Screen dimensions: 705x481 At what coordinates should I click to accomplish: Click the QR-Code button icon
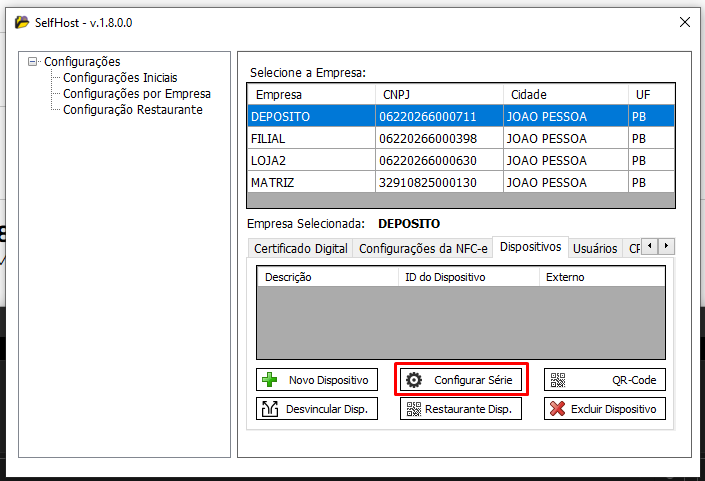(558, 380)
